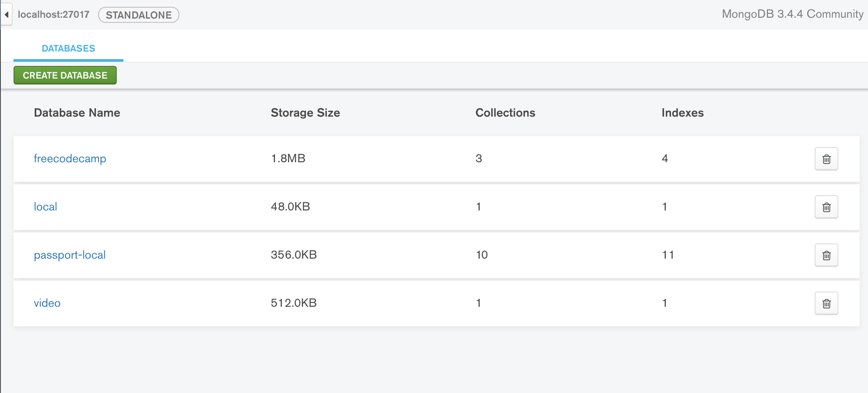Click the localhost:27017 host label
The width and height of the screenshot is (868, 393).
tap(53, 15)
